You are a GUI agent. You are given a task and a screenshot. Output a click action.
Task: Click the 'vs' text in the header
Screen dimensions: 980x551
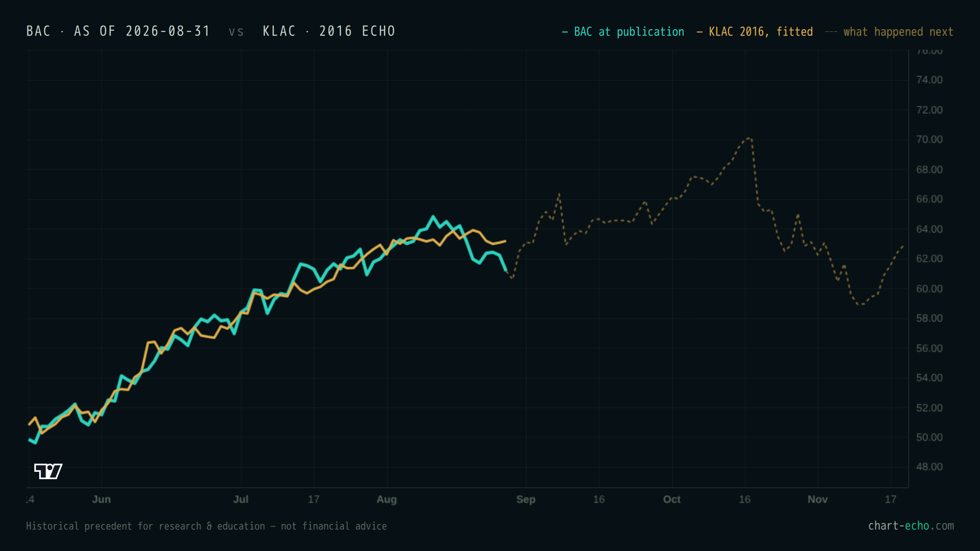tap(236, 32)
